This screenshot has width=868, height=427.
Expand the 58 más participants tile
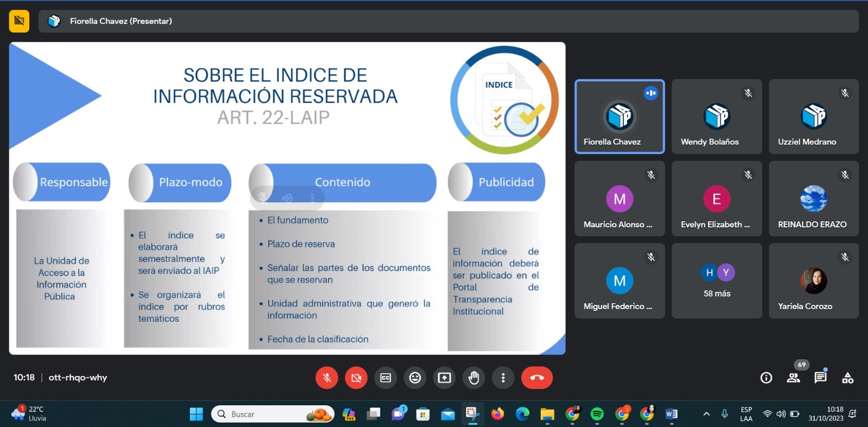click(717, 281)
